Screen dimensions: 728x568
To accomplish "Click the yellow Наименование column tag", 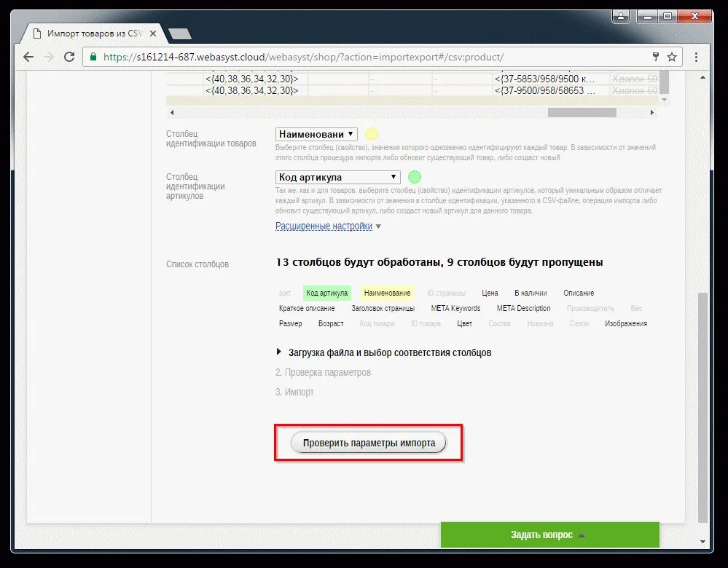I will 387,293.
